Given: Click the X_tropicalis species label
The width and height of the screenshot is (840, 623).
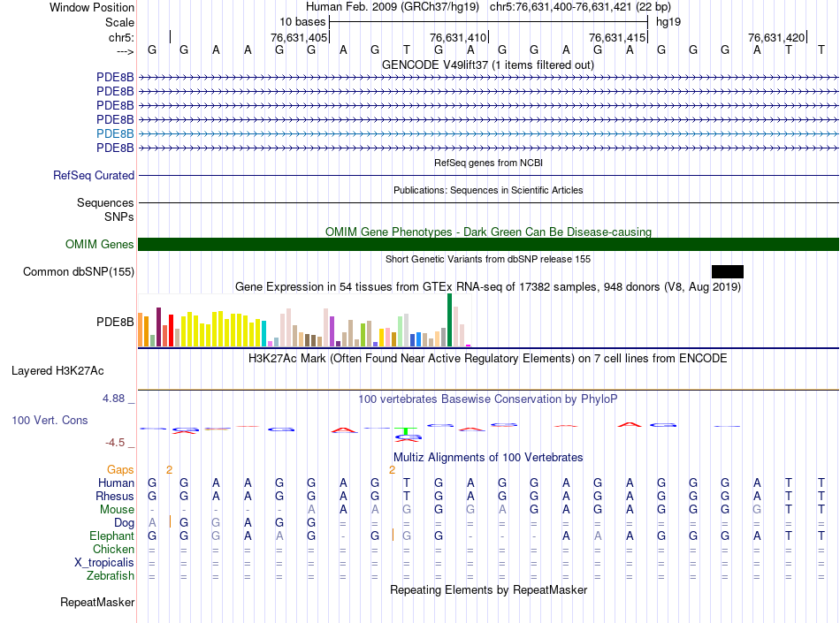Looking at the screenshot, I should pyautogui.click(x=104, y=563).
